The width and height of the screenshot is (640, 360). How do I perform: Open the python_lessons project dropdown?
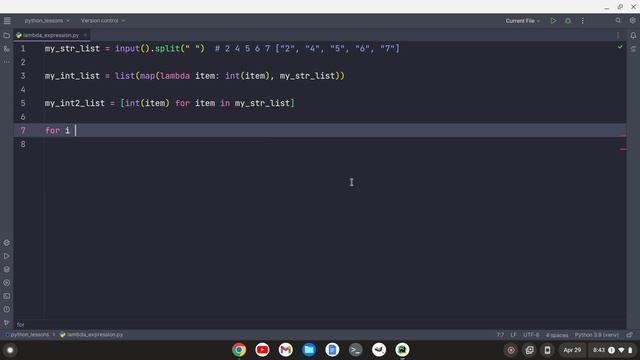pos(47,20)
